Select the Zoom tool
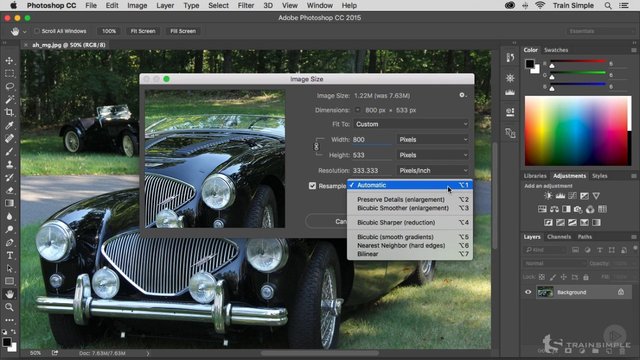The image size is (640, 360). 9,307
